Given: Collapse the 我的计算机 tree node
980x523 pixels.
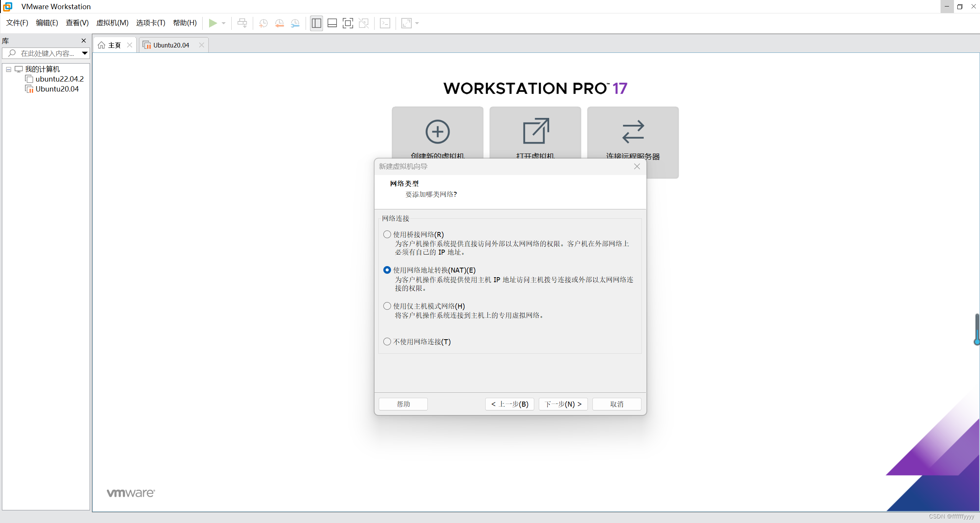Looking at the screenshot, I should click(8, 69).
